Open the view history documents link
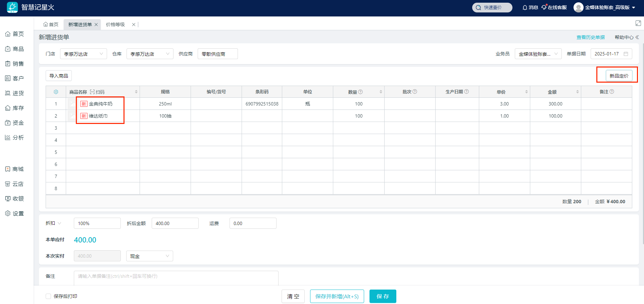 (590, 37)
